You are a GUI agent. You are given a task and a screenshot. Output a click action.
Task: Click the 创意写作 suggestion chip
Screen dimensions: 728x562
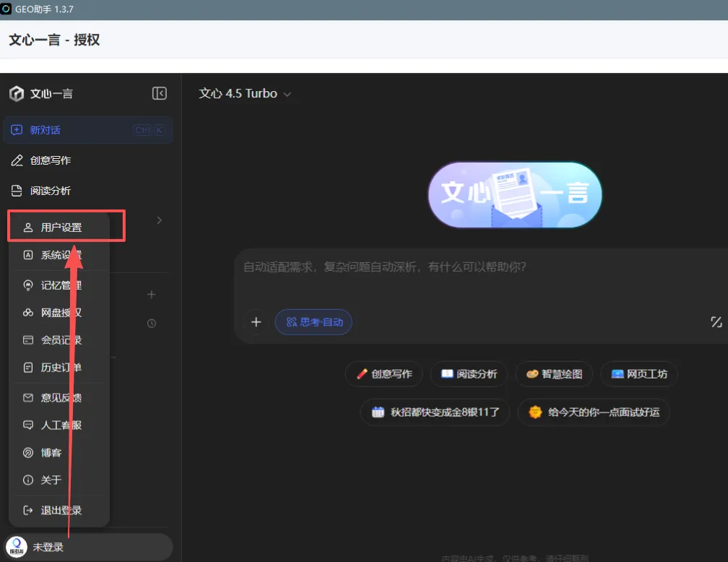(384, 374)
